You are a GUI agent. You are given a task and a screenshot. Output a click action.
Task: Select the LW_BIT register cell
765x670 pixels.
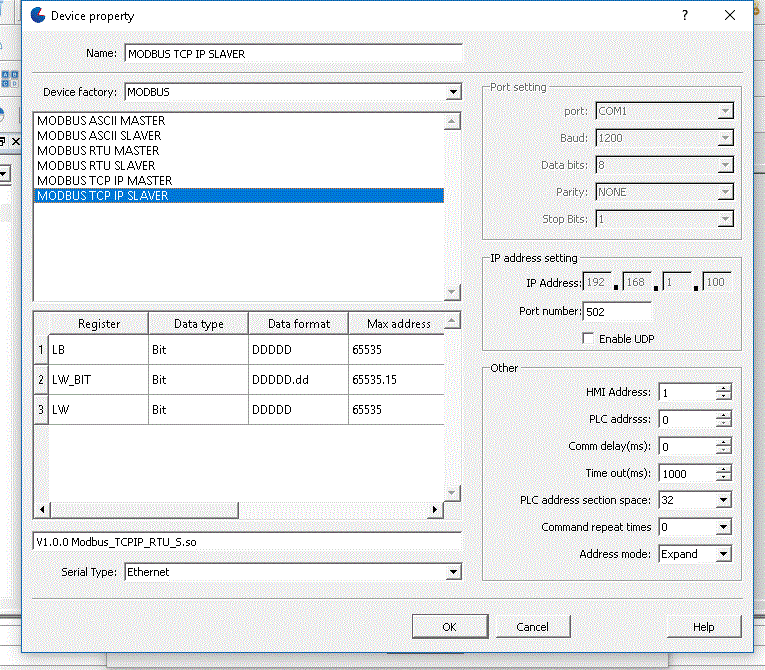(99, 380)
